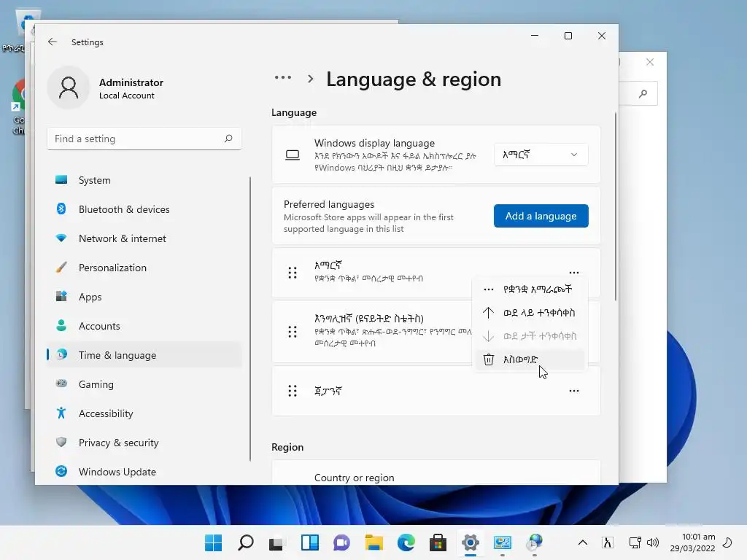This screenshot has height=560, width=747.
Task: Open Accounts settings in the sidebar
Action: click(144, 326)
